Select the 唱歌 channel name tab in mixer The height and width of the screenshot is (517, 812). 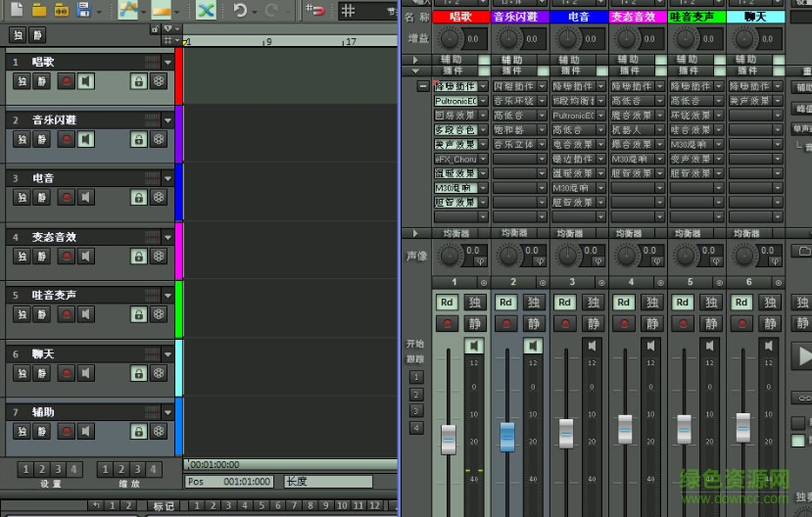click(460, 17)
